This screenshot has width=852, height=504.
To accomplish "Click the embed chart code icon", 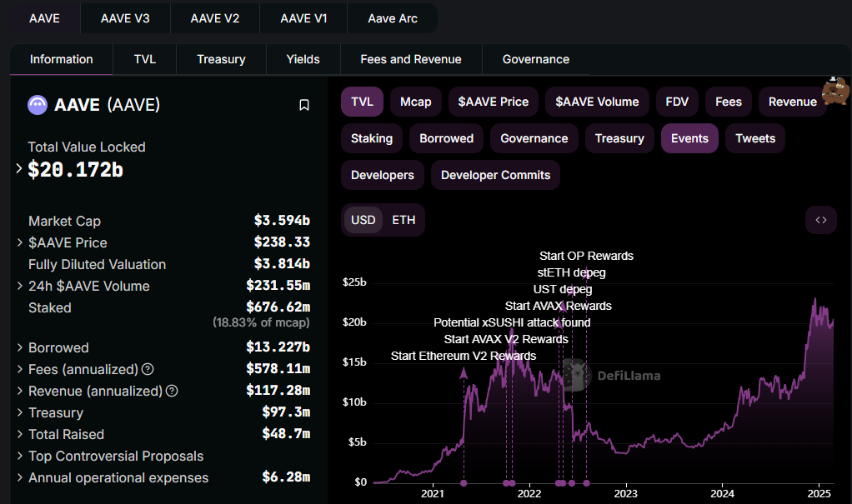I will (x=820, y=220).
